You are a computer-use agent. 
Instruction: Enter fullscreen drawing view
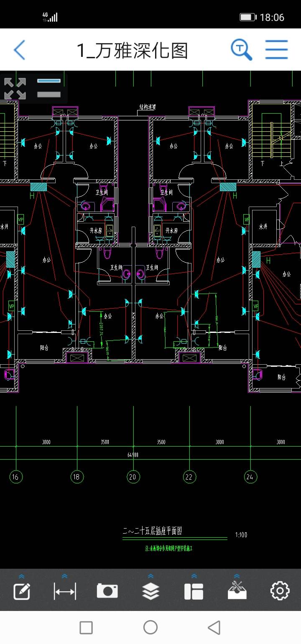[15, 88]
